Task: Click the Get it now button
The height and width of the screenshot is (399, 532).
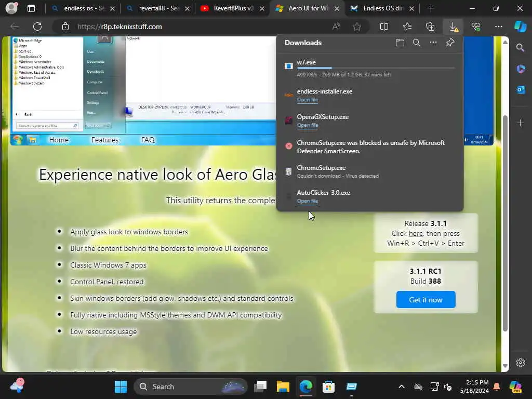Action: click(426, 300)
